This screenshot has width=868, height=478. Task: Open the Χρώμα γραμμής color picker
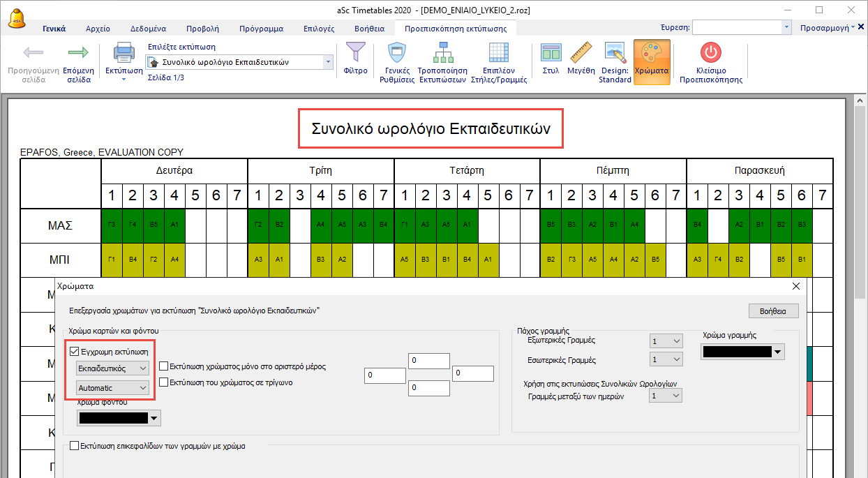tap(742, 352)
